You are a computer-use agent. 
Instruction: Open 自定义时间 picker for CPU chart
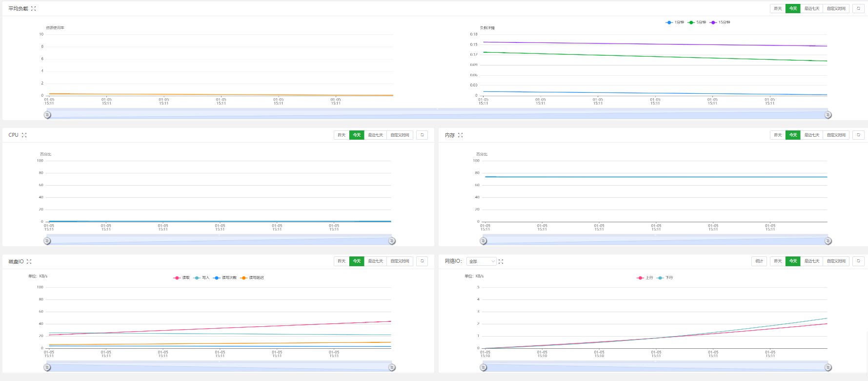400,135
